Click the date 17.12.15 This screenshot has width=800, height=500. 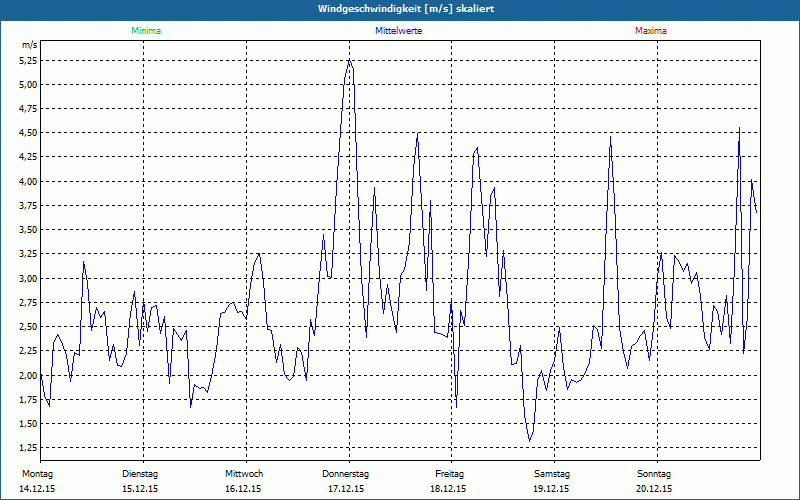click(346, 489)
